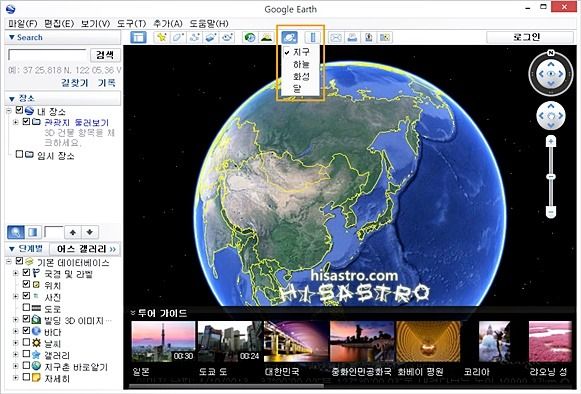The height and width of the screenshot is (394, 581).
Task: Click the zoom slider handle
Action: point(551,177)
